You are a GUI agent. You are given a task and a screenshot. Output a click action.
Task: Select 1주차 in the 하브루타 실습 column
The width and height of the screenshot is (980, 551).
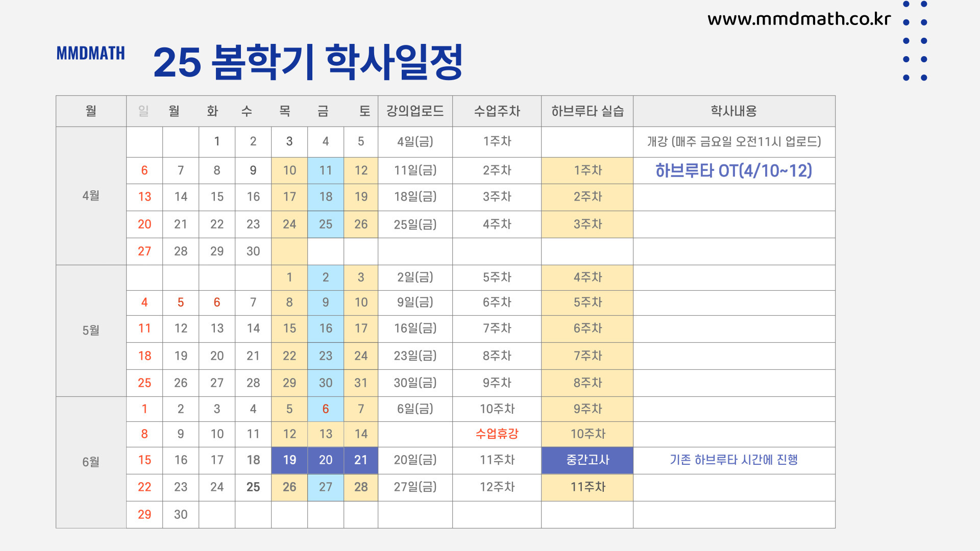[587, 170]
